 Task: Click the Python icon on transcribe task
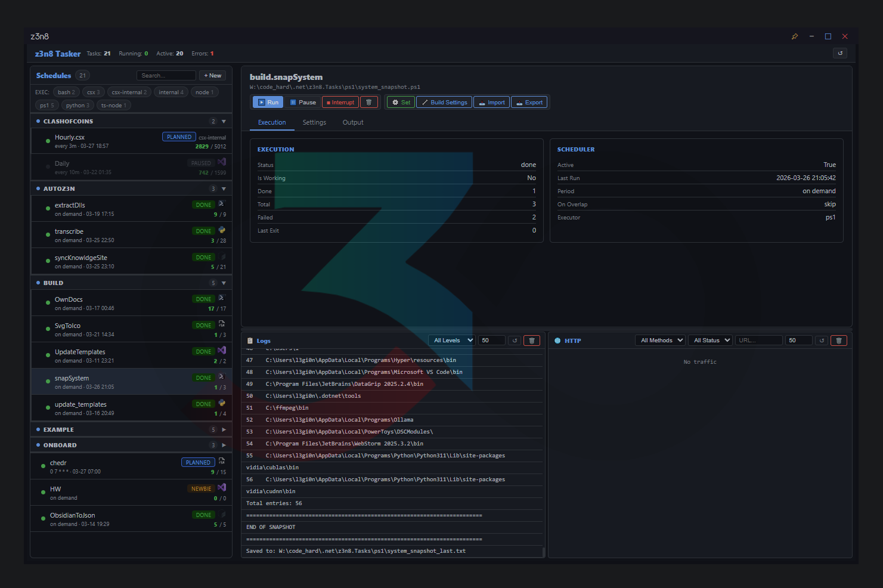pos(222,230)
